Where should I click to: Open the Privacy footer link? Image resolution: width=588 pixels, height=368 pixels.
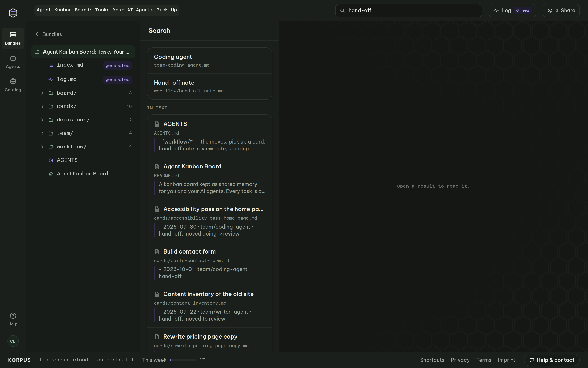[460, 360]
